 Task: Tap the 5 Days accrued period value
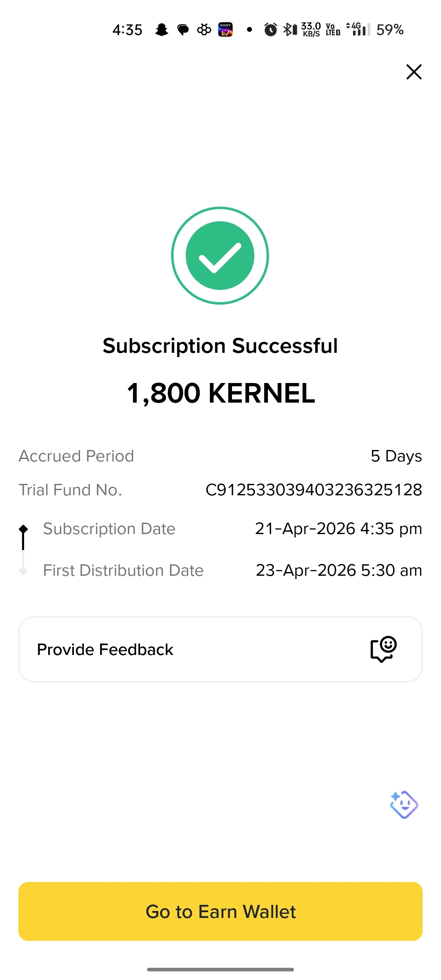click(396, 456)
